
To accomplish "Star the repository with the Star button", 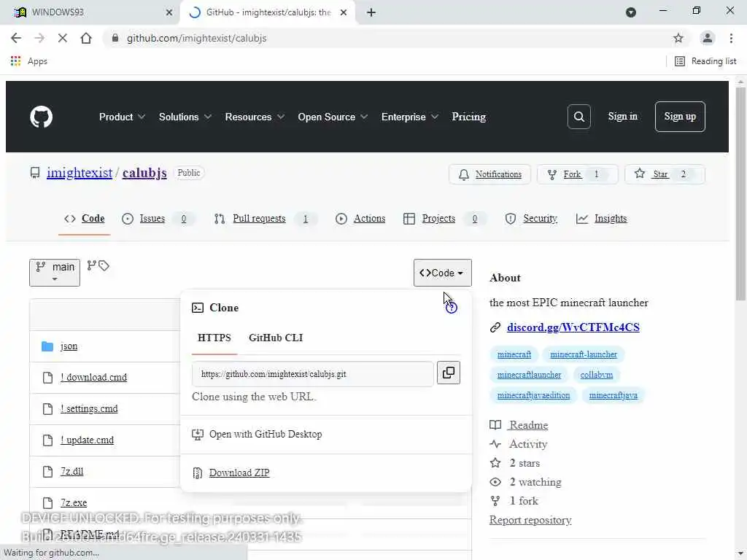I will click(x=665, y=174).
